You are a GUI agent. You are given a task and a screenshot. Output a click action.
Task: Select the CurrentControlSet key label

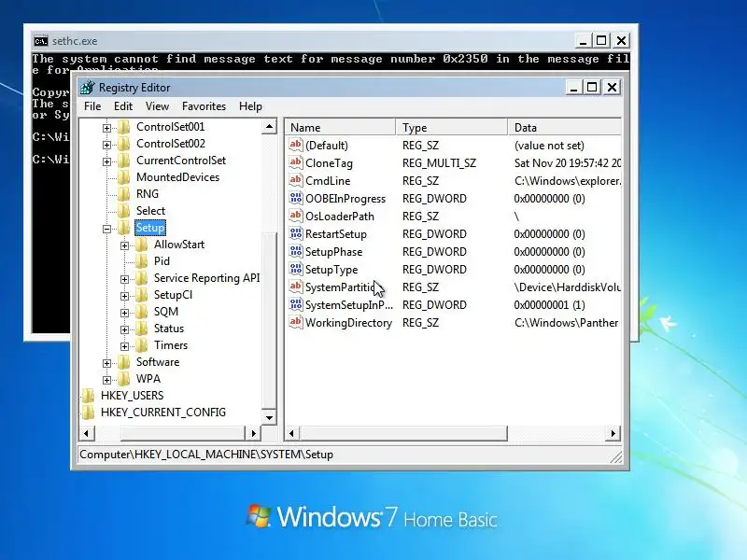[x=181, y=161]
